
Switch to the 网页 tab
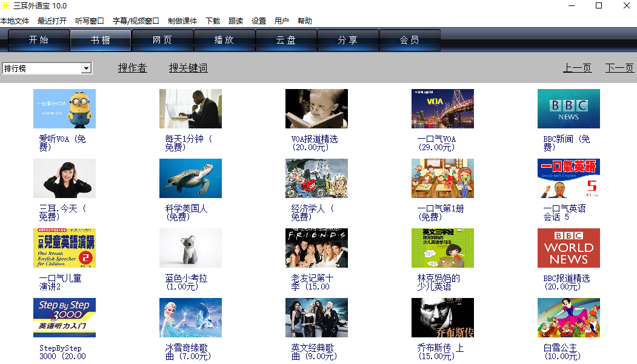coord(162,40)
